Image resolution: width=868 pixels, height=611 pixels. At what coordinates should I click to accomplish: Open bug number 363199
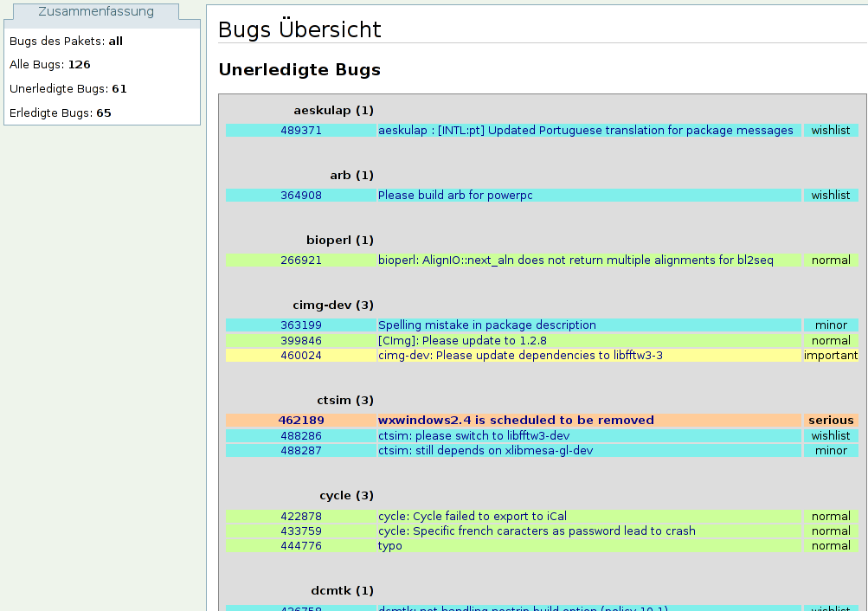300,325
